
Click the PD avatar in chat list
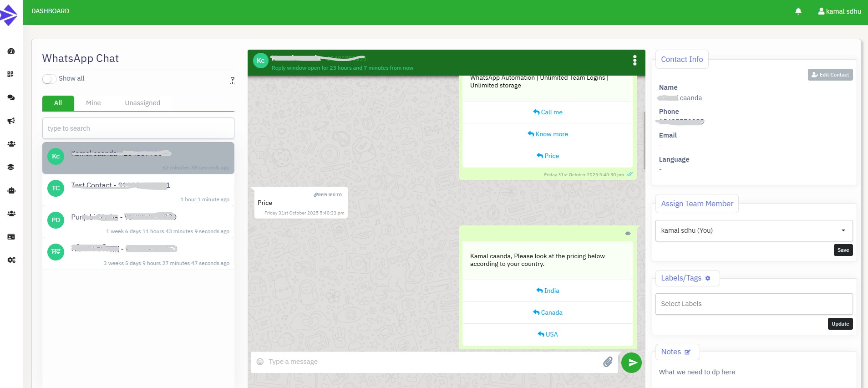(x=56, y=220)
